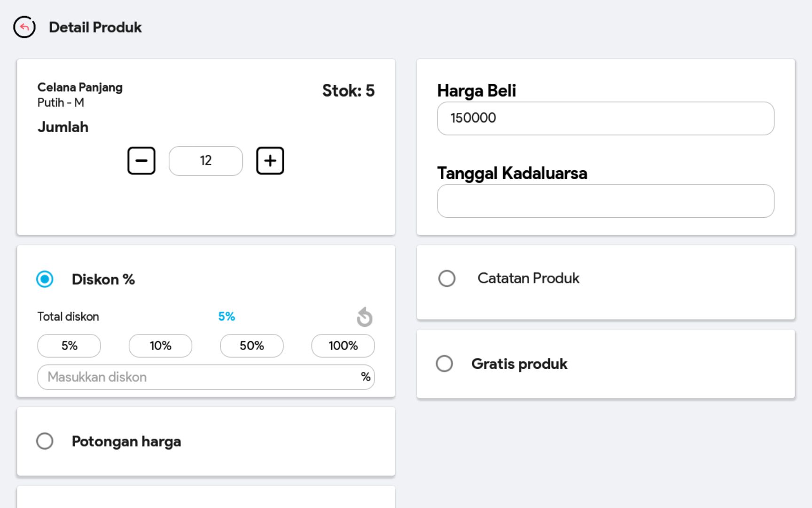812x508 pixels.
Task: Select the Potongan harga radio button
Action: coord(45,441)
